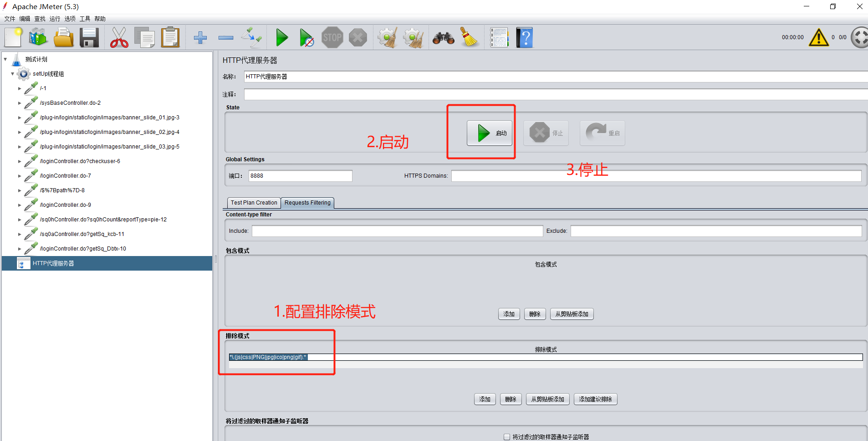Viewport: 868px width, 441px height.
Task: Save the test plan with the floppy icon
Action: click(89, 37)
